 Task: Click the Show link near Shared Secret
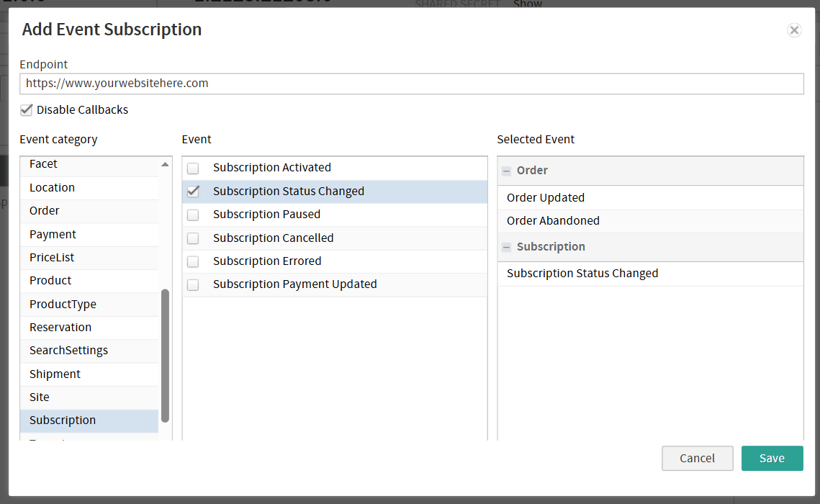528,4
